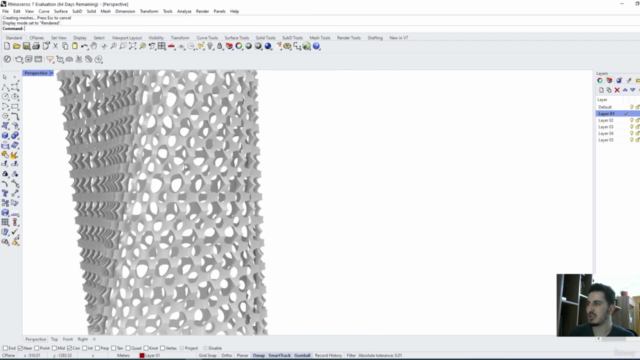This screenshot has width=640, height=360.
Task: Toggle Osnap in status bar
Action: coord(259,356)
